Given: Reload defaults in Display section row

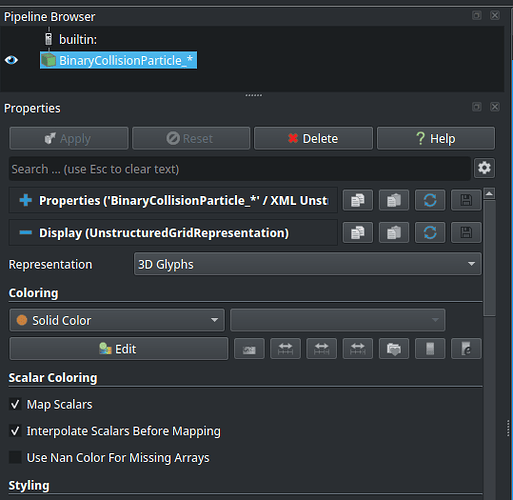Looking at the screenshot, I should (430, 232).
